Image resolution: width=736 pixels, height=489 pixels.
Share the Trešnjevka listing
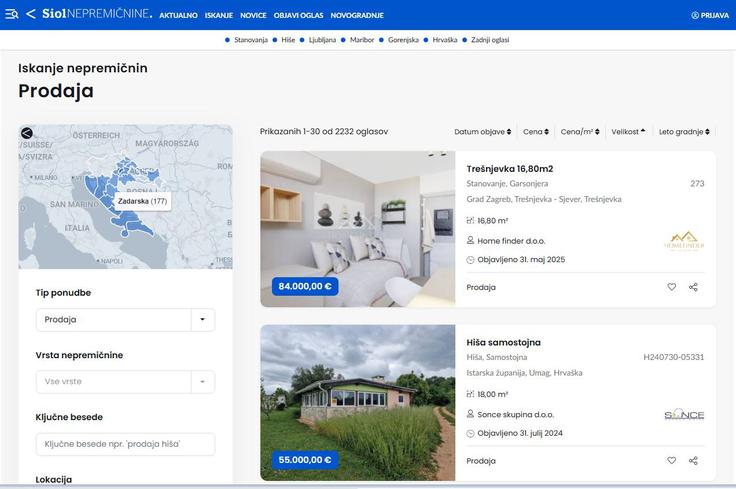point(693,287)
